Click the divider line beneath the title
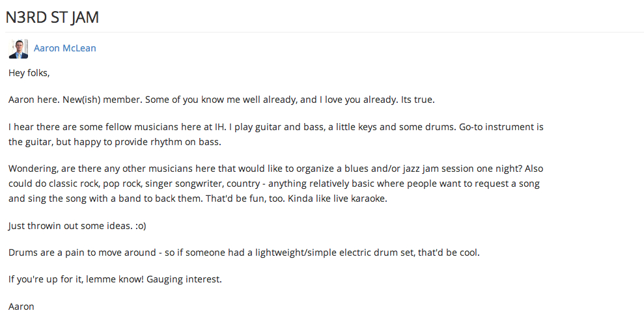 pos(324,32)
